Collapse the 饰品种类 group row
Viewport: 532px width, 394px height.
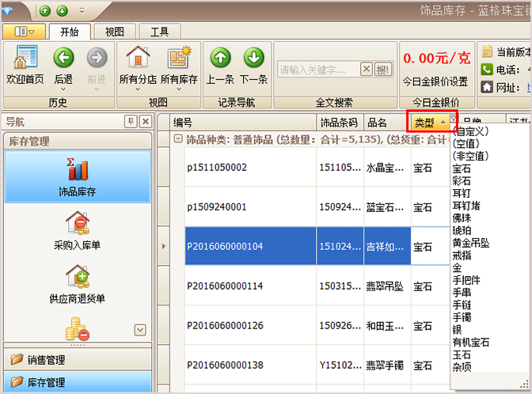[x=178, y=139]
